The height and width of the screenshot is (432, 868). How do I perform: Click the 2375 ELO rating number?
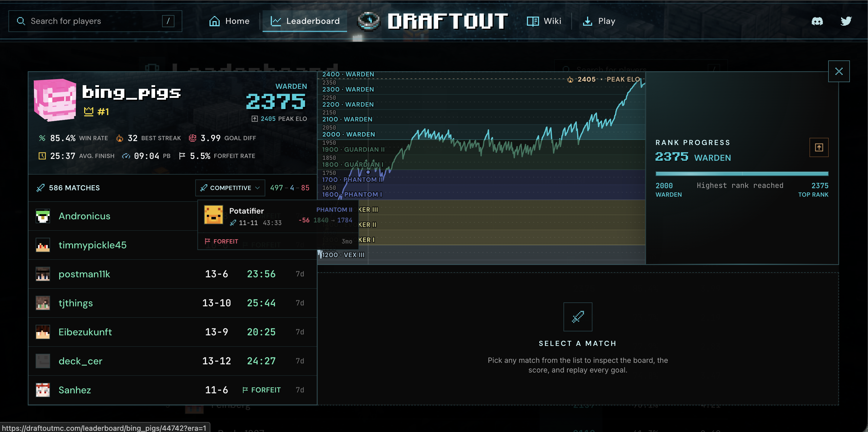(276, 102)
